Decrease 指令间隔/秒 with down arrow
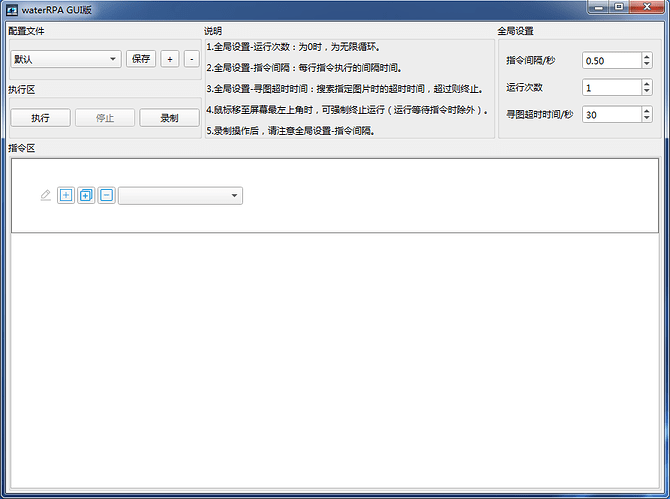The image size is (670, 499). (647, 65)
